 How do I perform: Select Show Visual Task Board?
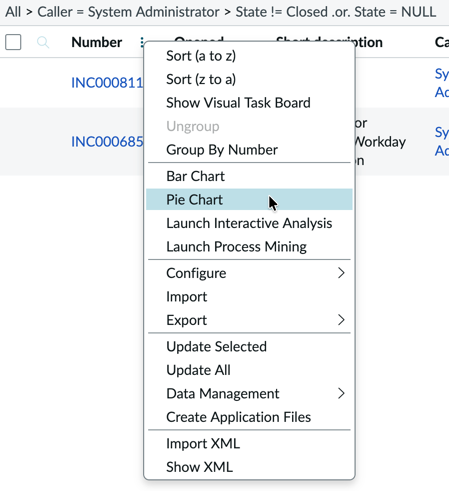click(x=249, y=103)
